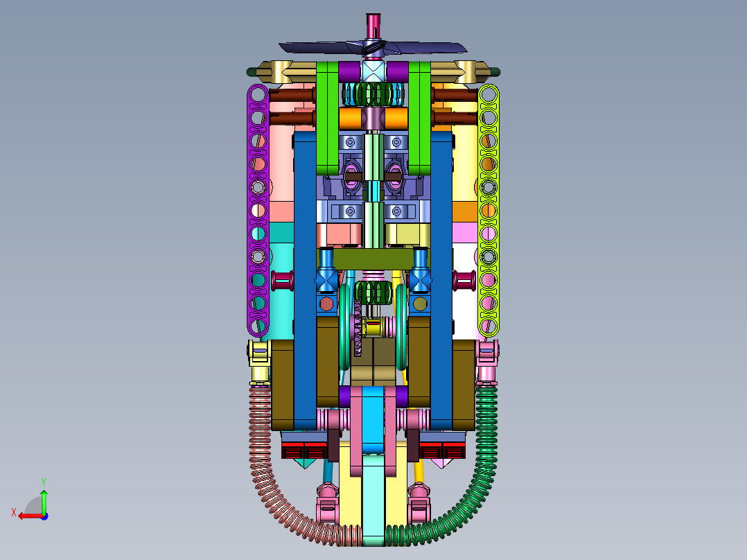Click the red X axis arrow of the triad
Viewport: 747px width, 560px height.
[30, 516]
